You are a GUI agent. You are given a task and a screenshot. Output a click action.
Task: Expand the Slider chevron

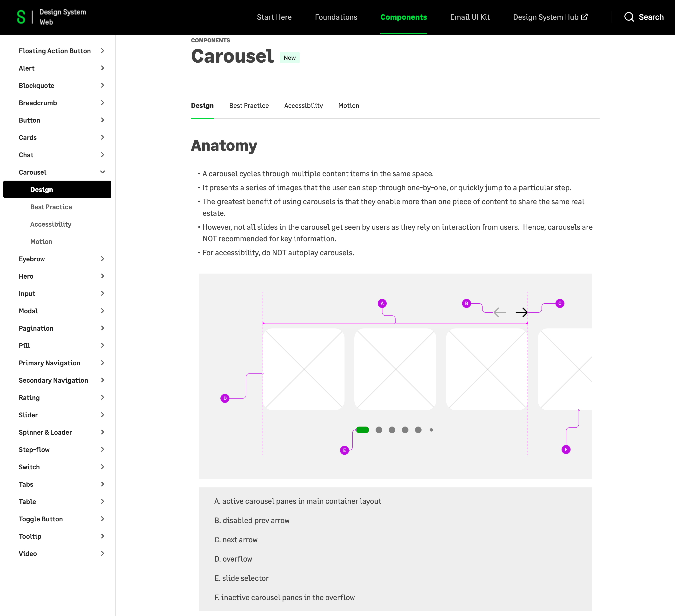102,415
